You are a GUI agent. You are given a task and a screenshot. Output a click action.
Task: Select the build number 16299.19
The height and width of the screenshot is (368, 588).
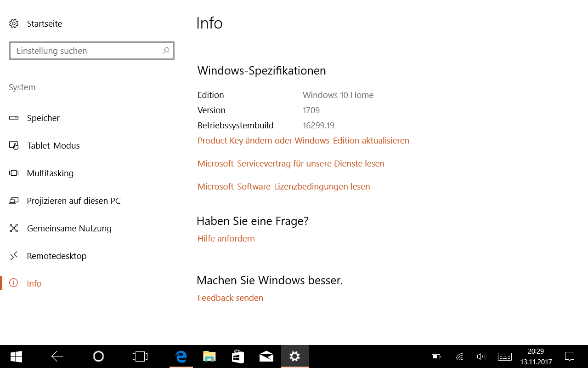click(318, 126)
